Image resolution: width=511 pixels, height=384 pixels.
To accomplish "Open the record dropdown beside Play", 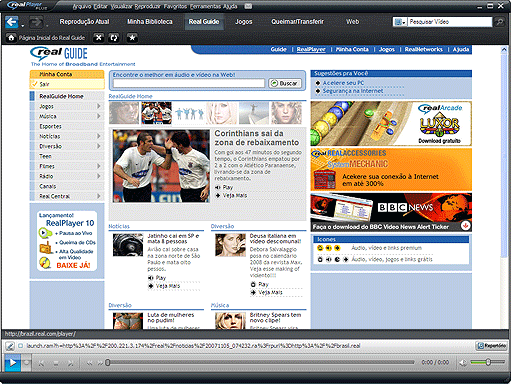I will click(26, 363).
